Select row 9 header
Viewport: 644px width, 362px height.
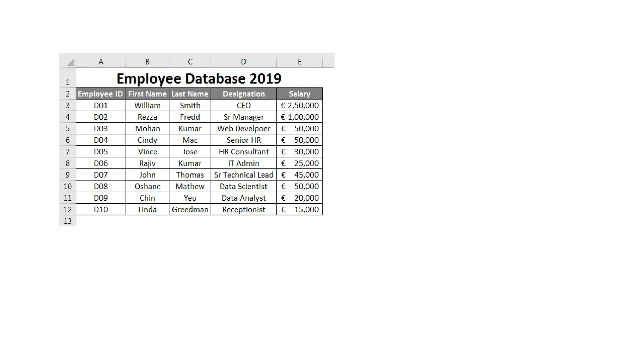(x=68, y=175)
